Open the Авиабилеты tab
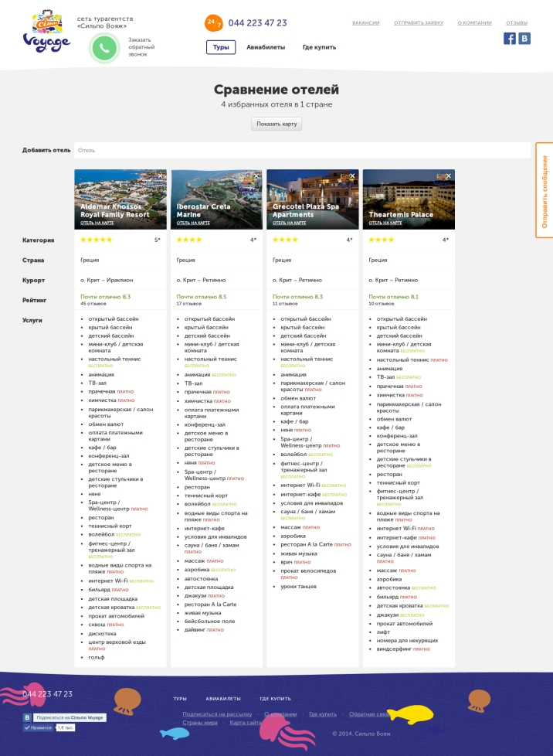The width and height of the screenshot is (553, 756). tap(266, 47)
